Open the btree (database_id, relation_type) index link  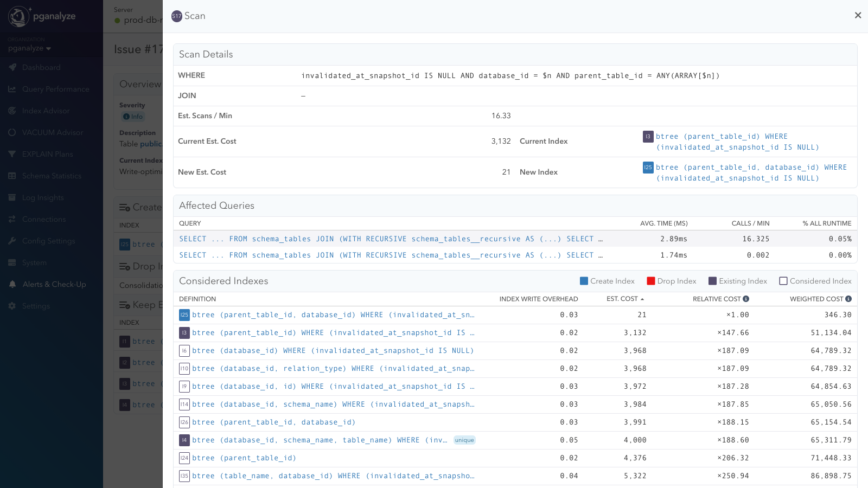(333, 369)
